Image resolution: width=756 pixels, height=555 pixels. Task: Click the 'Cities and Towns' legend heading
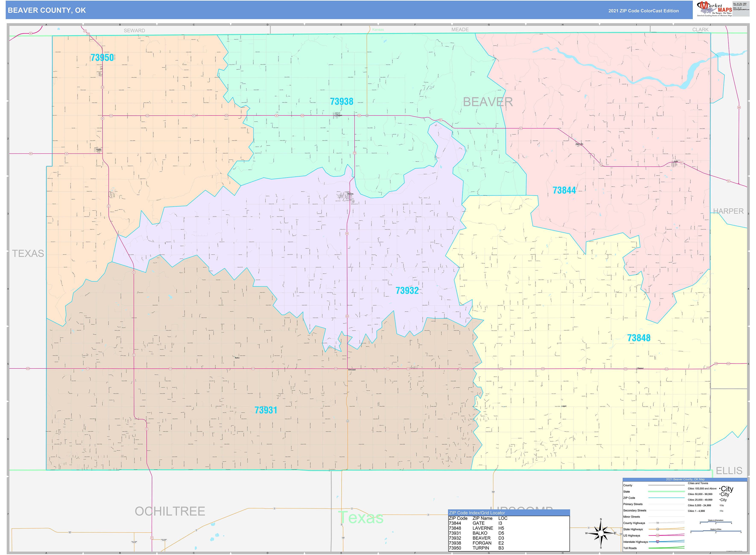point(698,483)
